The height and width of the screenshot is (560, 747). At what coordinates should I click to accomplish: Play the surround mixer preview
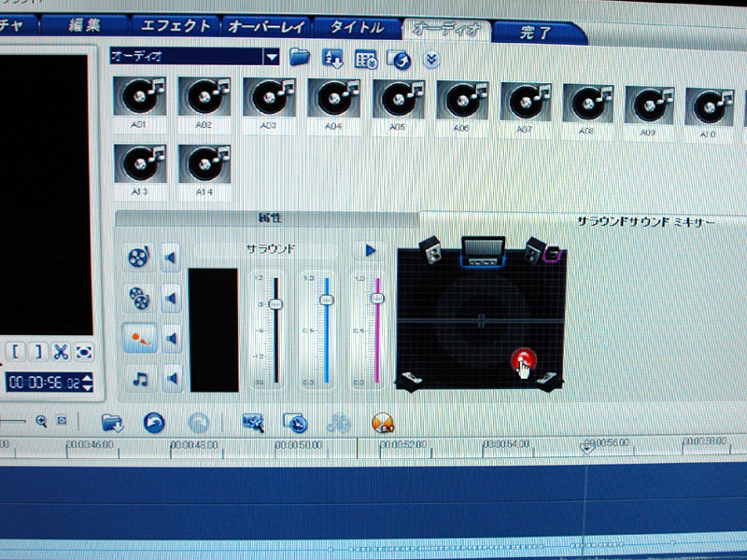coord(370,250)
